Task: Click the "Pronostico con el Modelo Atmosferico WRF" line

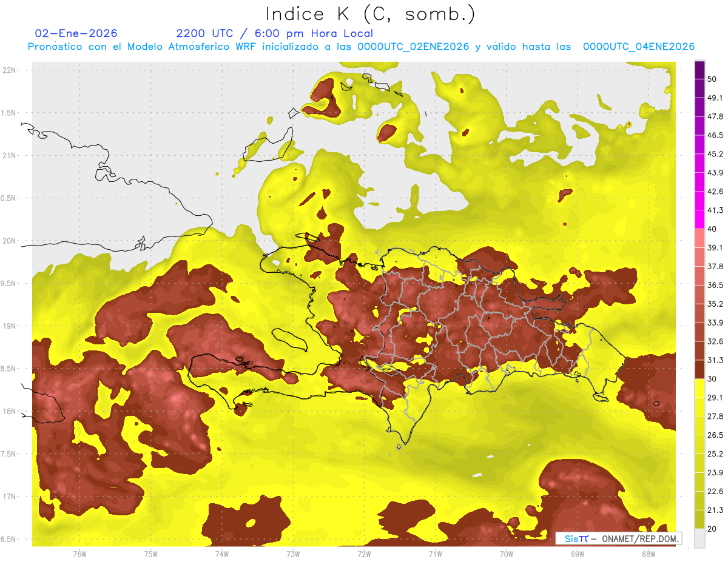Action: (x=360, y=47)
